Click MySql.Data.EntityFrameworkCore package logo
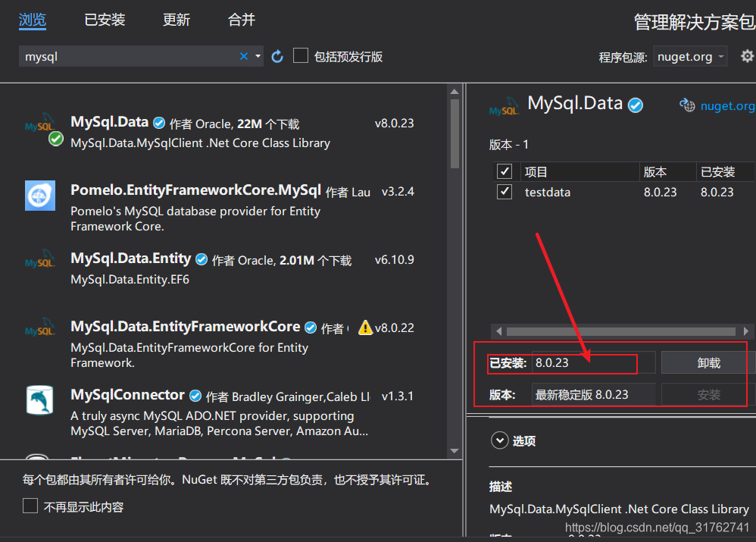 pyautogui.click(x=40, y=329)
